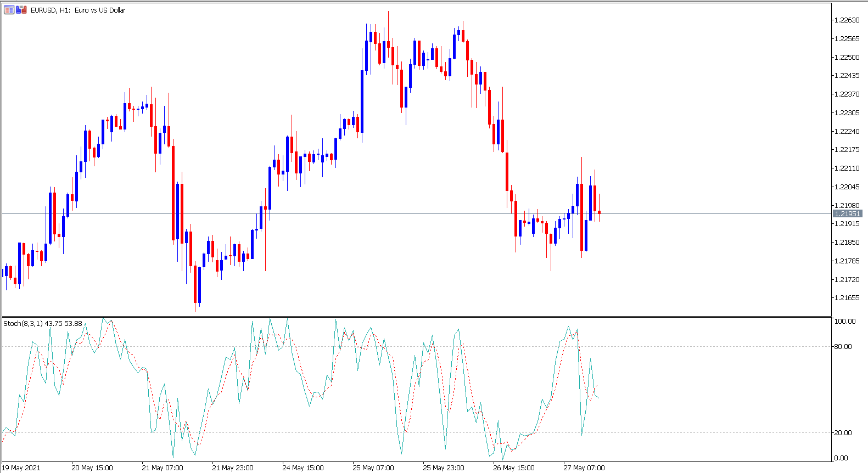
Task: Click the stochastic 100.00 scale label
Action: pos(845,321)
